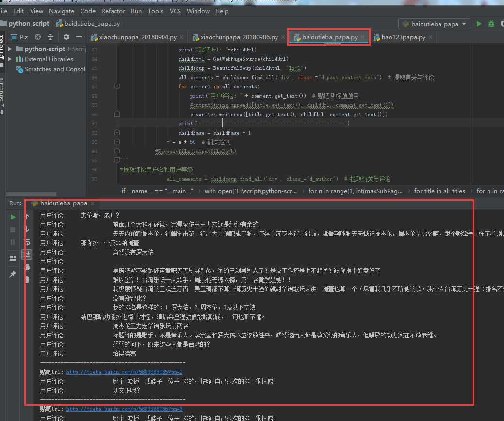Restore layout icon in Run panel
This screenshot has width=504, height=421.
click(x=13, y=258)
